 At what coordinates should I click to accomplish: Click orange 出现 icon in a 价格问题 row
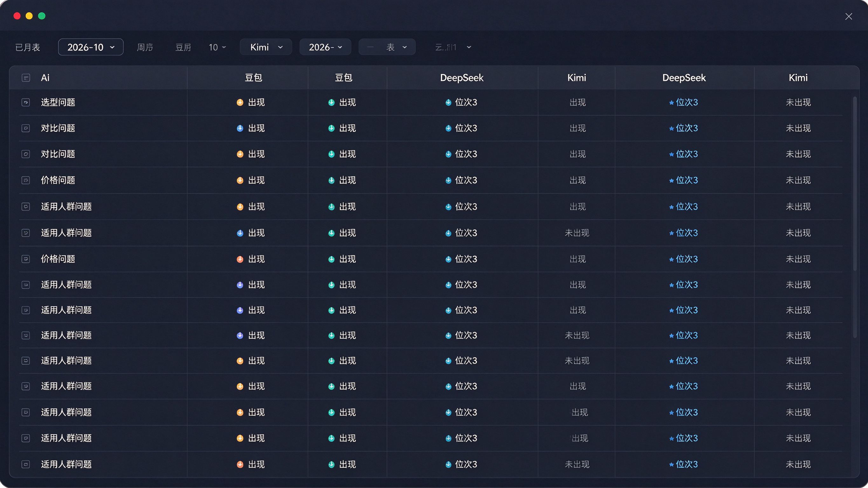click(240, 180)
